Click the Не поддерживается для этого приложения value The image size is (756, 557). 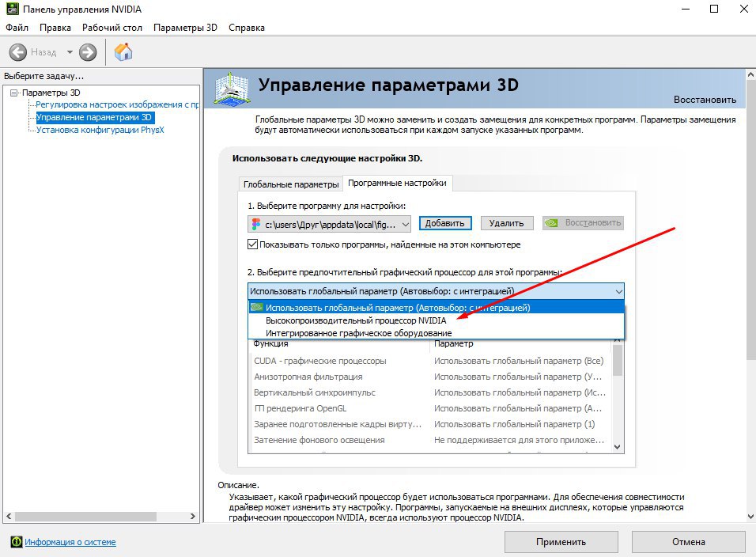point(519,440)
